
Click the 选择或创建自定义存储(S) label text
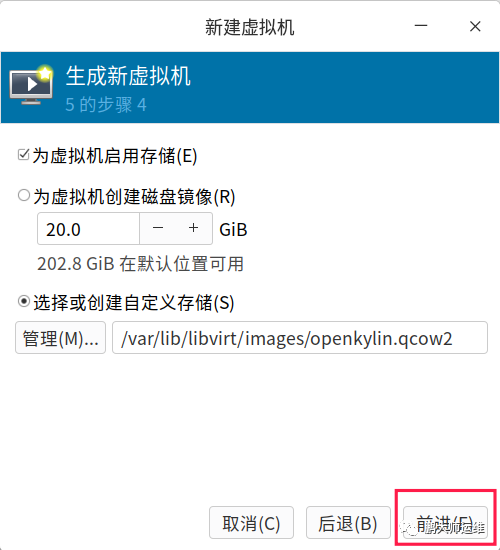pos(134,302)
